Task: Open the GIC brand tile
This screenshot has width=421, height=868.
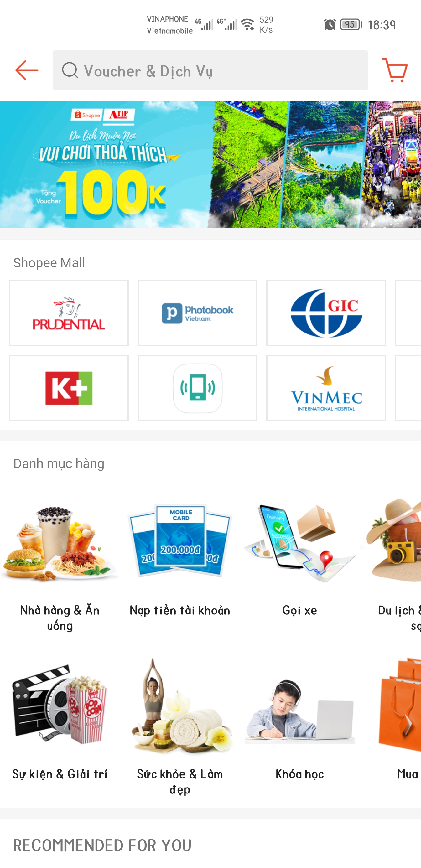Action: tap(326, 313)
